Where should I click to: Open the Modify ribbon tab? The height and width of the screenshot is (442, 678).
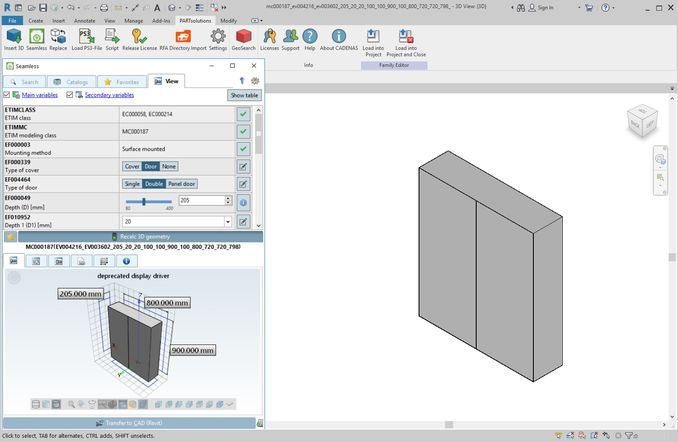coord(228,19)
